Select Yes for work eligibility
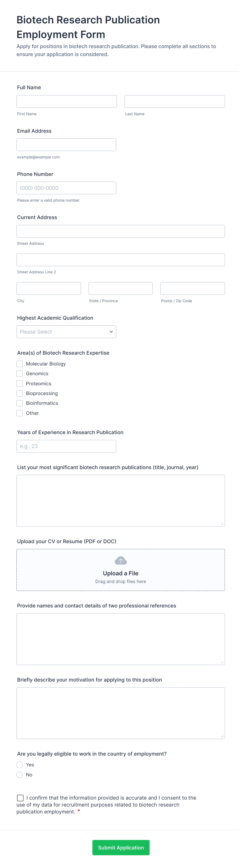The width and height of the screenshot is (239, 868). click(x=20, y=765)
